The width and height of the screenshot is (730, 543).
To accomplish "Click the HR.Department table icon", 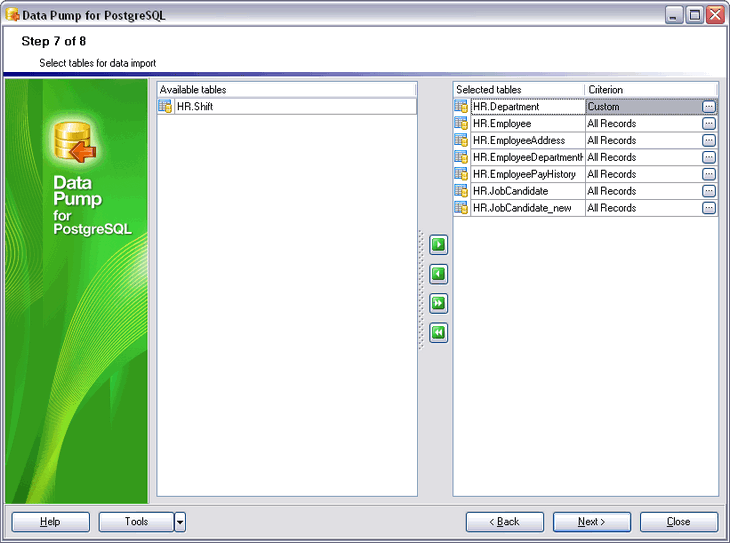I will tap(461, 107).
